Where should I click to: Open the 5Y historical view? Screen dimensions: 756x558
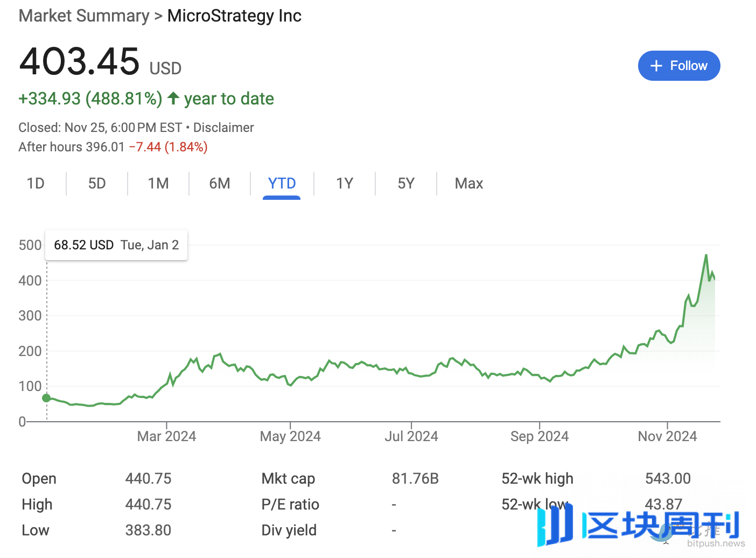[406, 183]
